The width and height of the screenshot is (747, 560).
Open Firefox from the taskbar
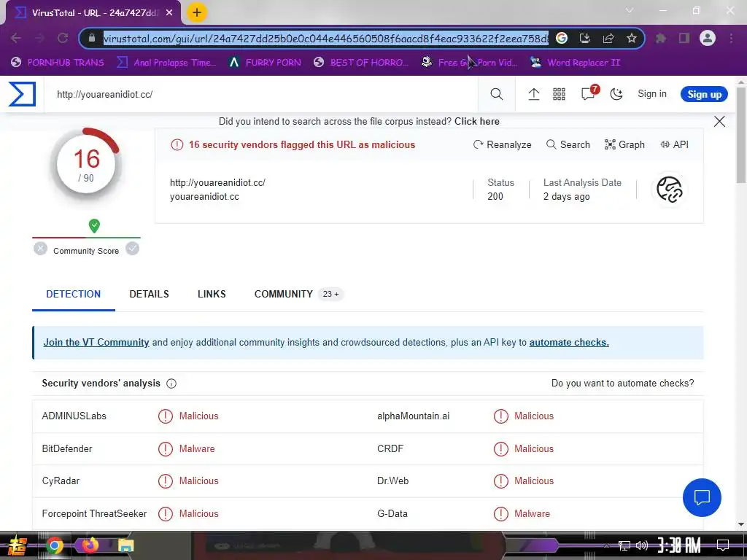(90, 545)
